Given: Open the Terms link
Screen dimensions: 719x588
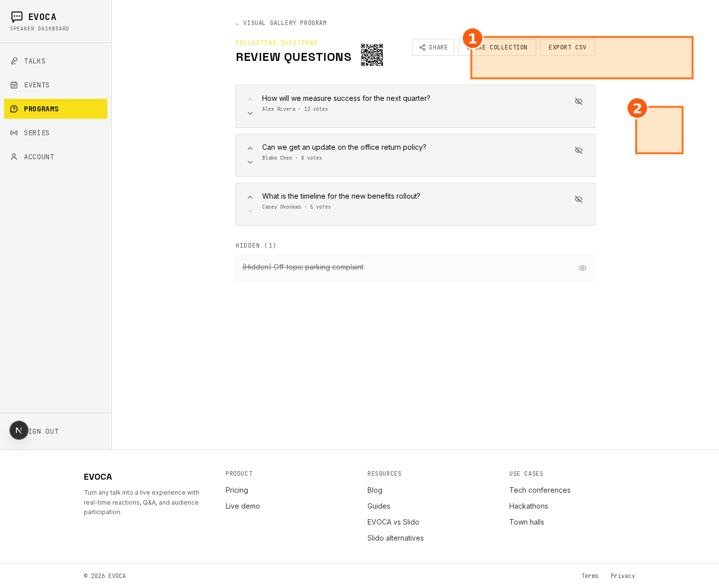Looking at the screenshot, I should pos(590,576).
